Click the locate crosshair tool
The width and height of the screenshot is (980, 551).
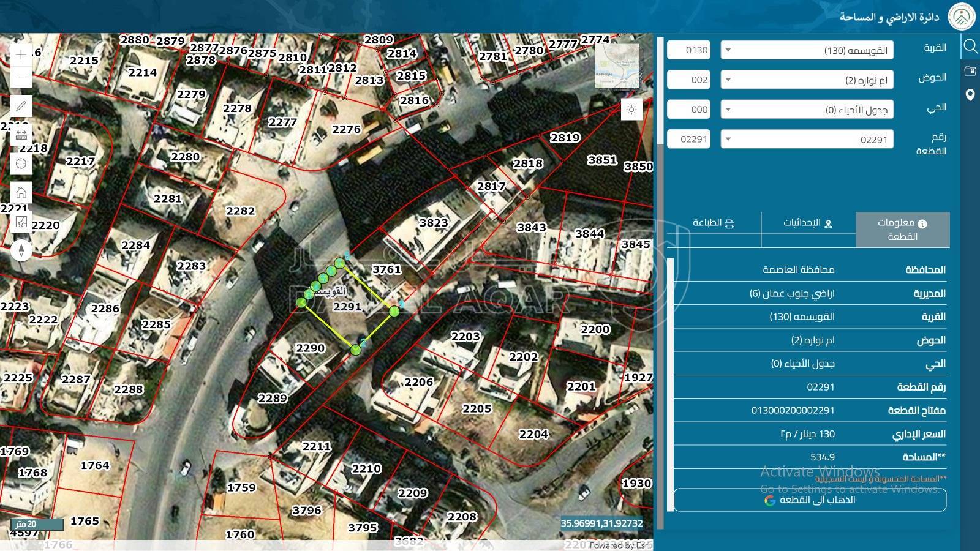coord(21,163)
